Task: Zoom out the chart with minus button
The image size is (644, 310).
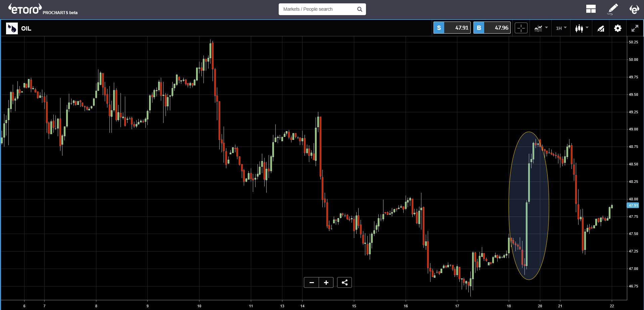Action: coord(312,282)
